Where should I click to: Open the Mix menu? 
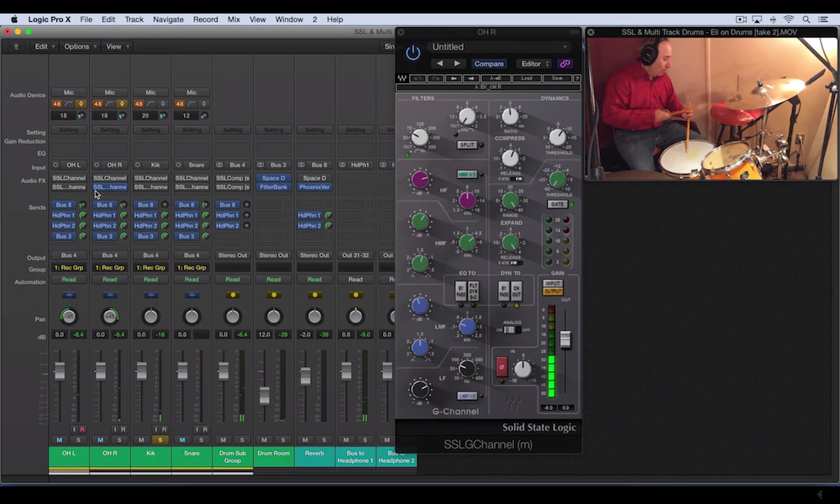(x=234, y=19)
